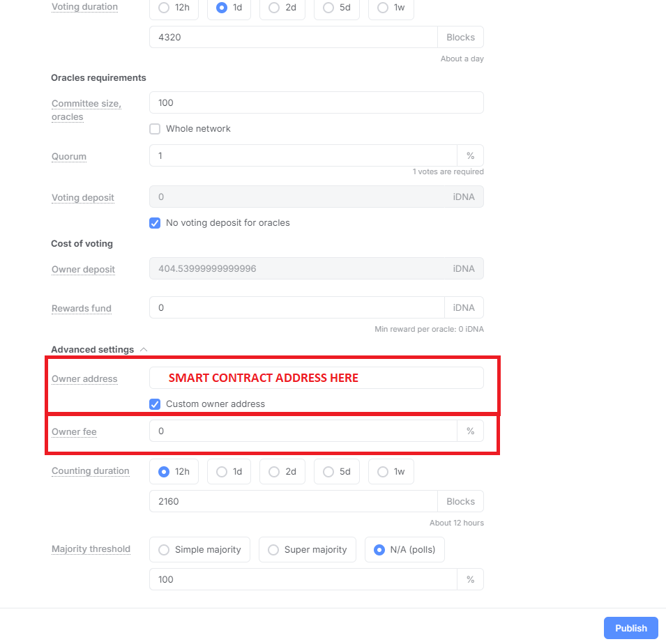Pick 5d for Counting duration

pyautogui.click(x=337, y=472)
